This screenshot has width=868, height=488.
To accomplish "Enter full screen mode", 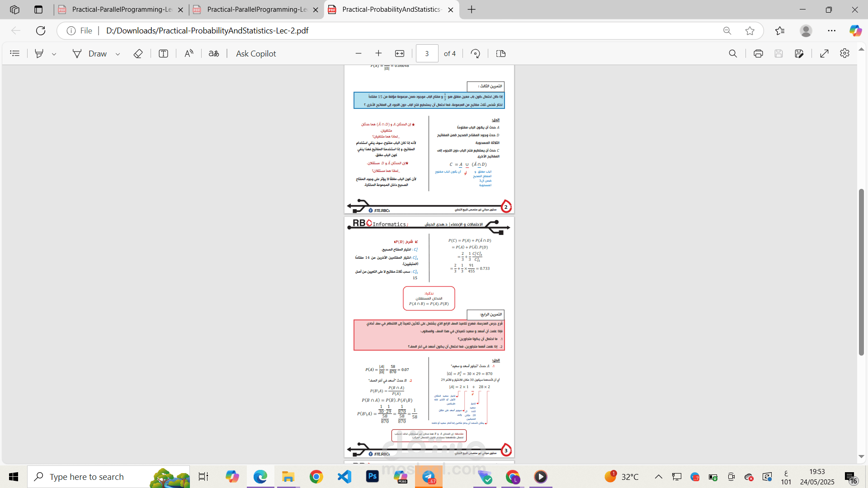I will pyautogui.click(x=824, y=53).
